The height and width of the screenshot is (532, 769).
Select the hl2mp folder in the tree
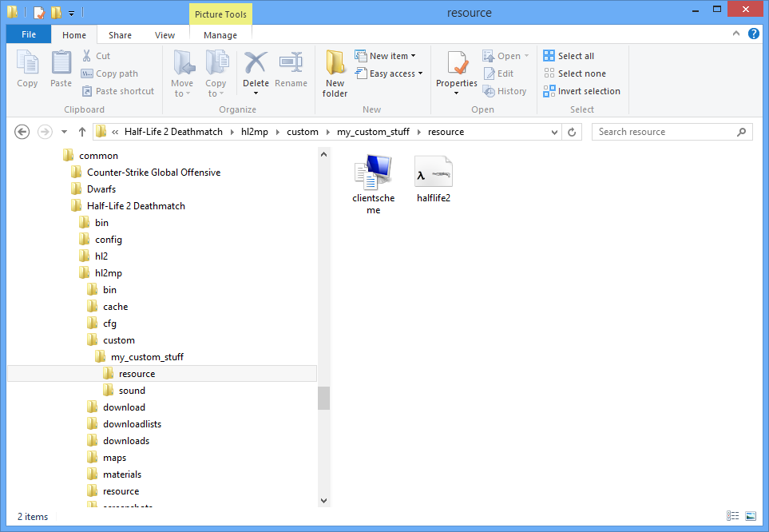tap(101, 273)
